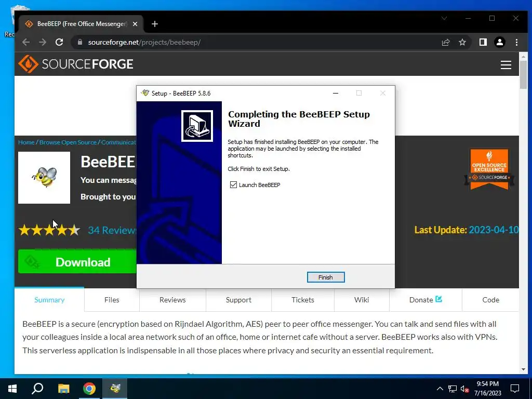
Task: Click the Open Source Excellence badge
Action: pos(489,169)
